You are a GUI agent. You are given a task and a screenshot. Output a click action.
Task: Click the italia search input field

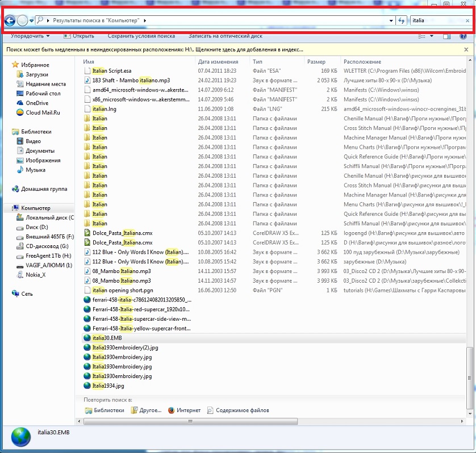pos(435,21)
